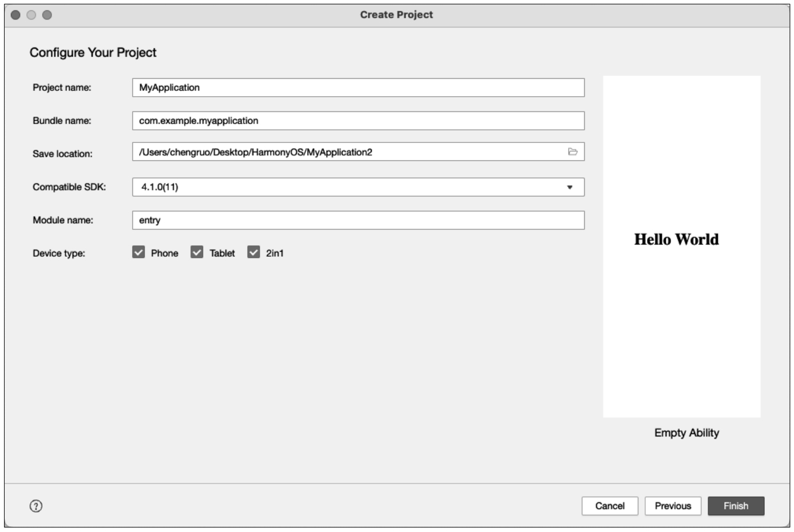Click the Phone checkbox label text
The image size is (794, 532).
(x=164, y=253)
